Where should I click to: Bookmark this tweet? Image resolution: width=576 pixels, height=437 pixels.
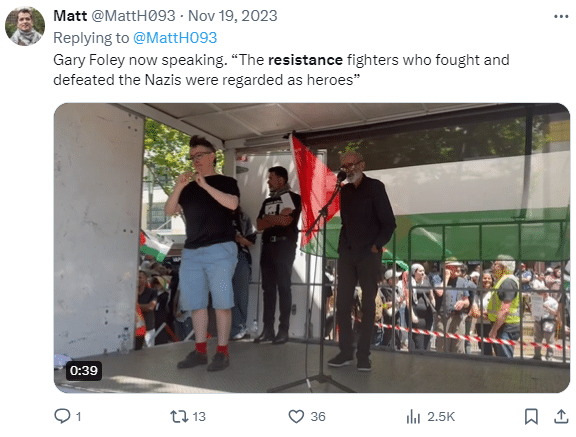531,416
